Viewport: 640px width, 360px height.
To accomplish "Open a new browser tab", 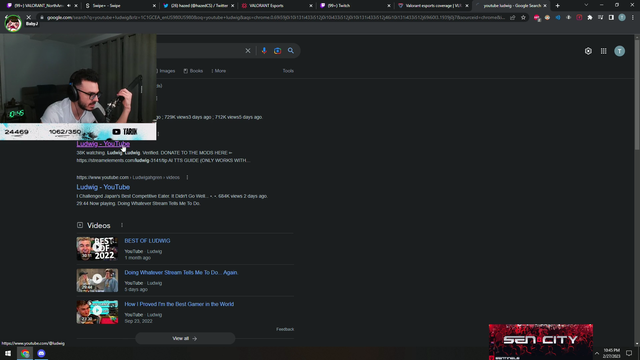I will coord(558,6).
